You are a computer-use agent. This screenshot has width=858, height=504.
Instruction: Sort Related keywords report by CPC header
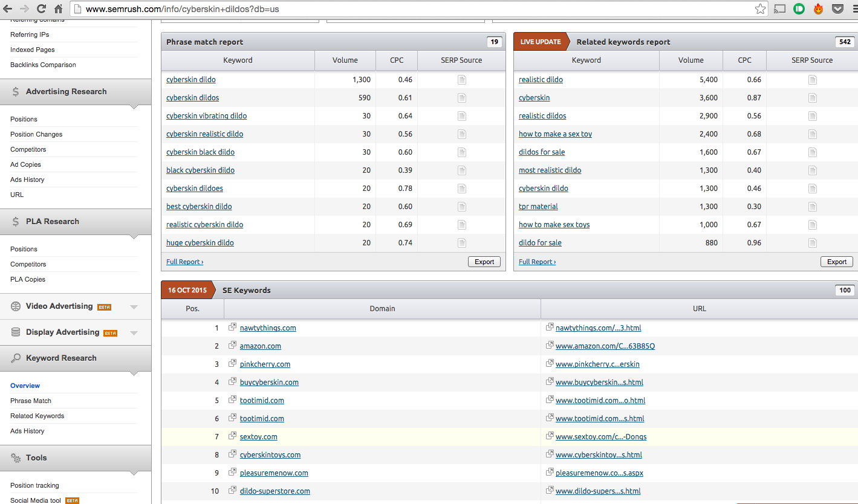(744, 60)
